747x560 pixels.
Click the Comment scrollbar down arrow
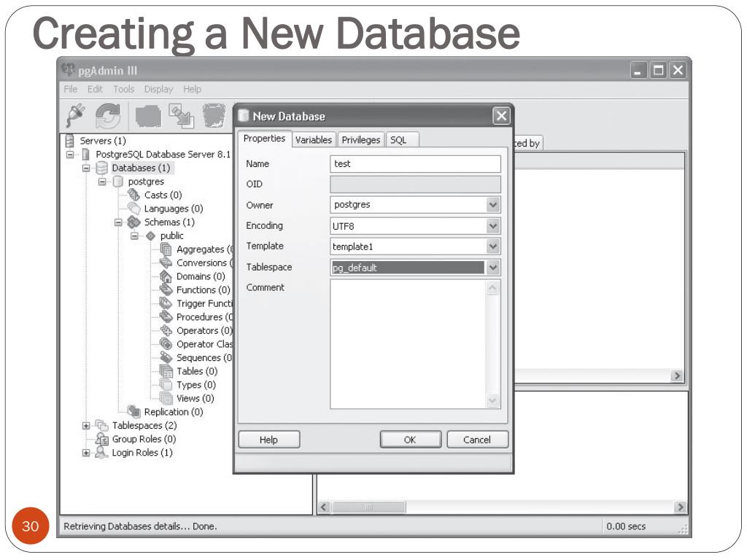tap(492, 400)
